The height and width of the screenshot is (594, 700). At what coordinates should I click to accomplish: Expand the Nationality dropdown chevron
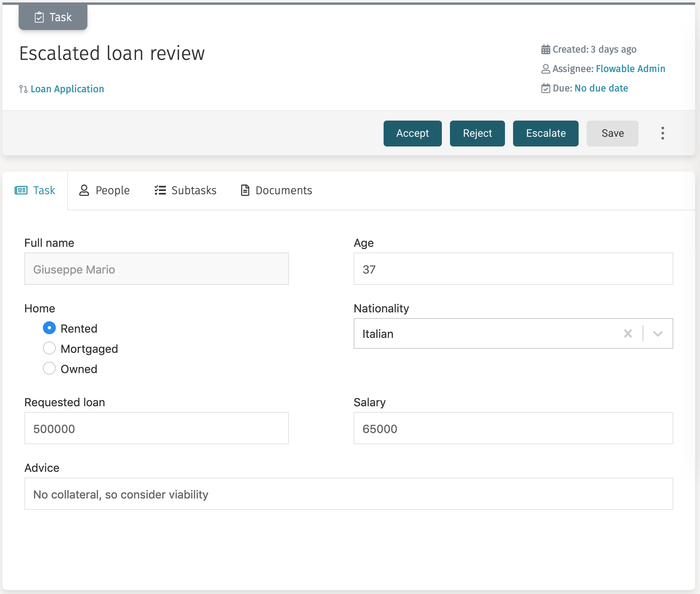coord(658,333)
